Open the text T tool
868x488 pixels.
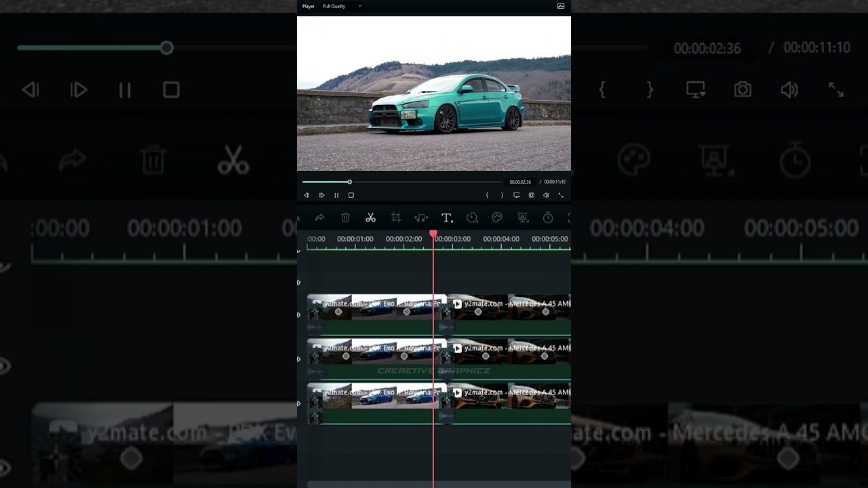point(447,218)
